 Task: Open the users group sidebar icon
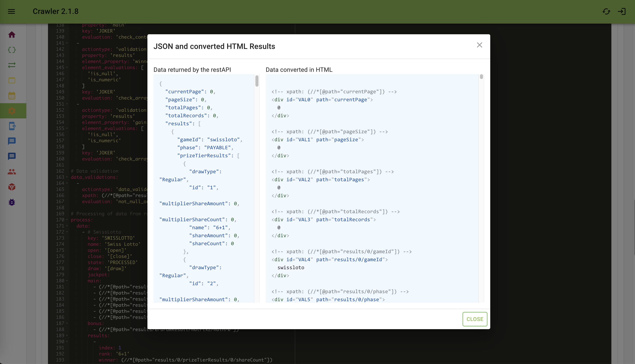[x=12, y=172]
